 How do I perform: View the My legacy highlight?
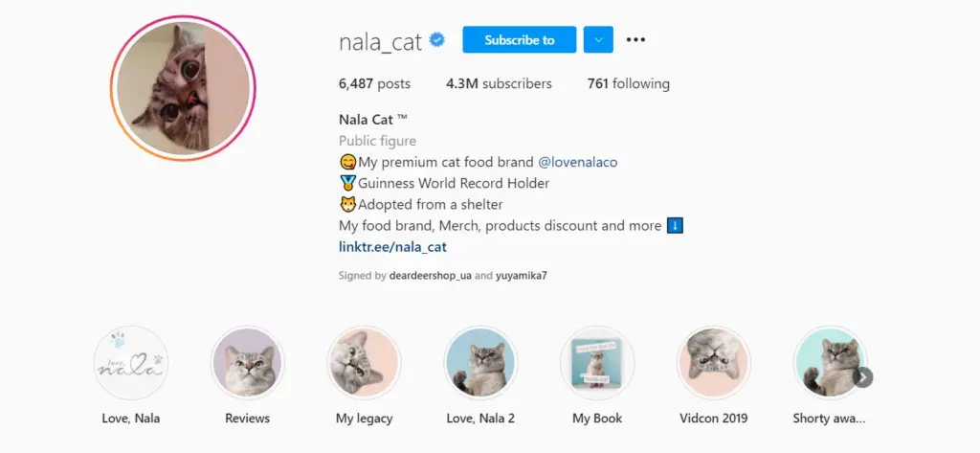pos(364,362)
